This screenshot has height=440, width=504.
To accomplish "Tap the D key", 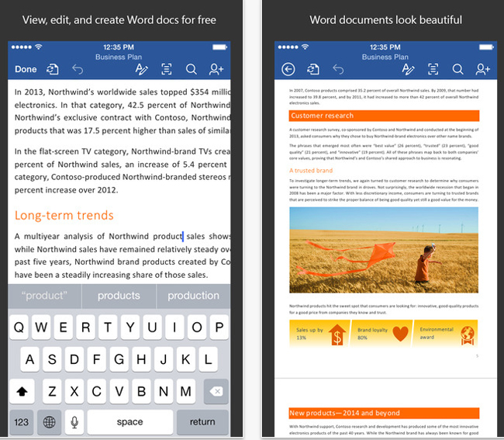I will 74,359.
